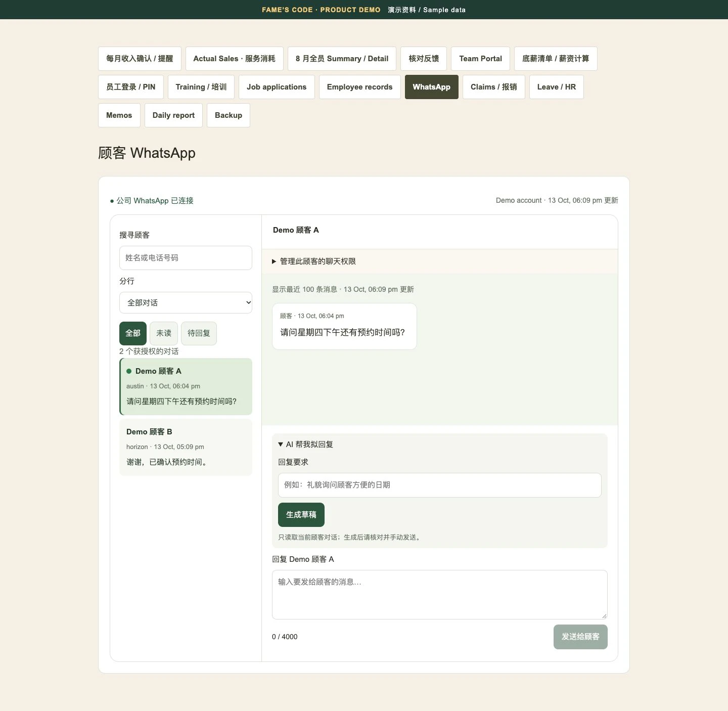Switch to Daily report tab
Viewport: 728px width, 711px height.
click(173, 115)
